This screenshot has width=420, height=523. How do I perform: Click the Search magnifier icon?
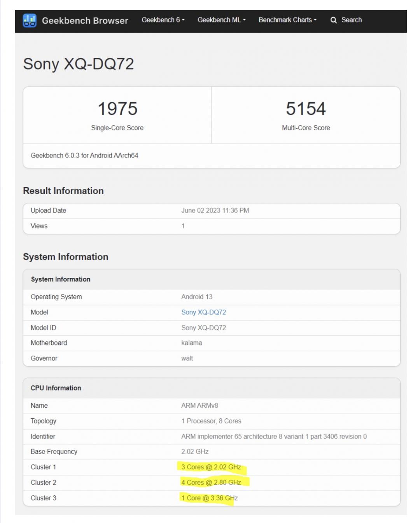point(333,20)
